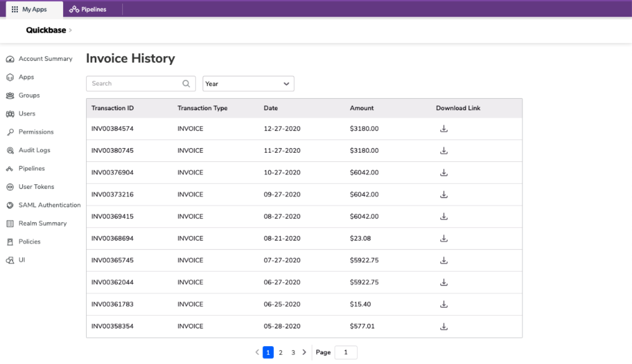The width and height of the screenshot is (632, 364).
Task: Focus the invoice Search field
Action: tap(141, 83)
